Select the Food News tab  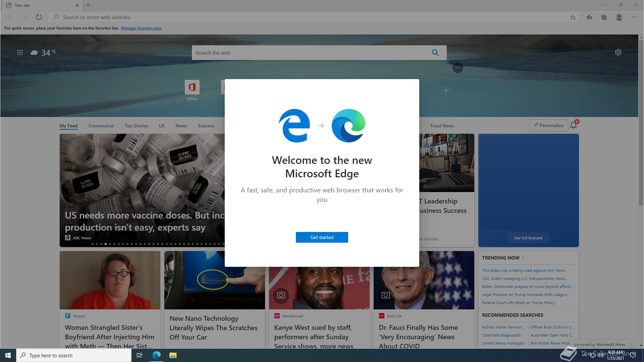(x=442, y=126)
